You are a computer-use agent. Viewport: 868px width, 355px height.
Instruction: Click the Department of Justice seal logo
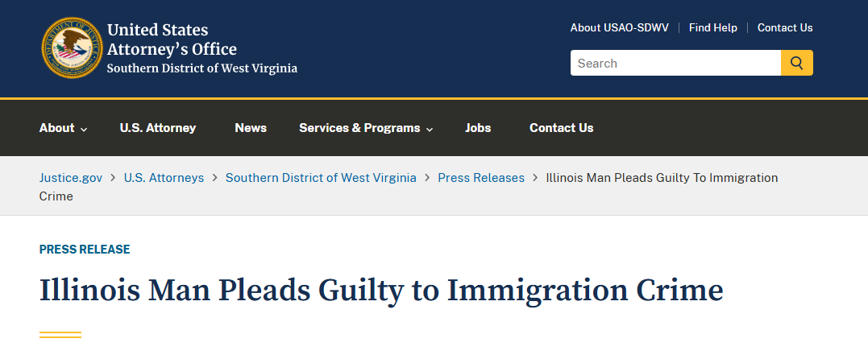(72, 47)
